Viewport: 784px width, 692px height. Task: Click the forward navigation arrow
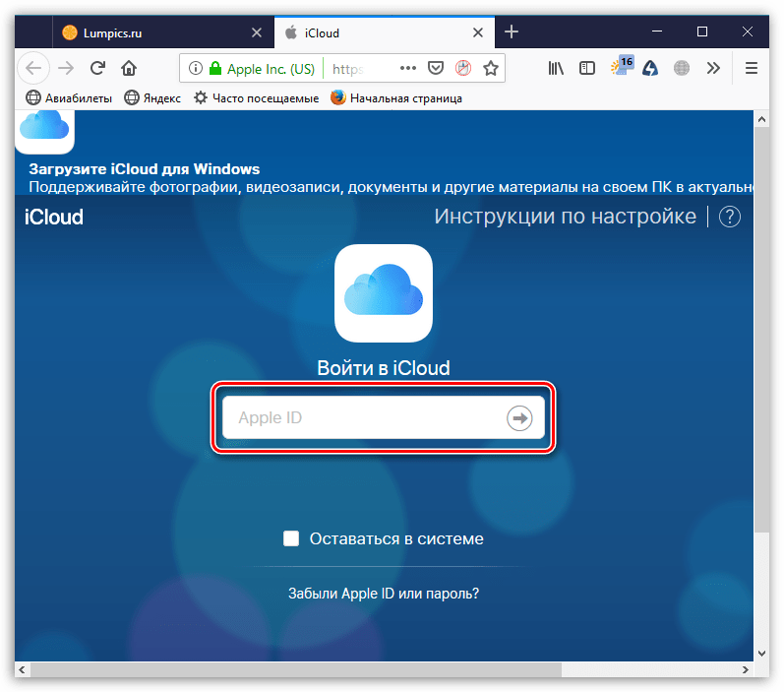(66, 68)
